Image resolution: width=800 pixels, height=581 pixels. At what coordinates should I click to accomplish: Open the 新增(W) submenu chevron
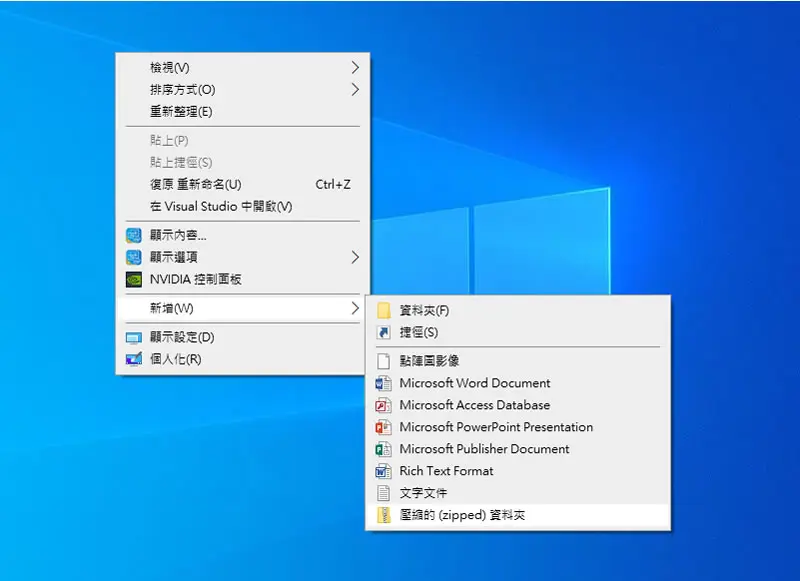[355, 308]
